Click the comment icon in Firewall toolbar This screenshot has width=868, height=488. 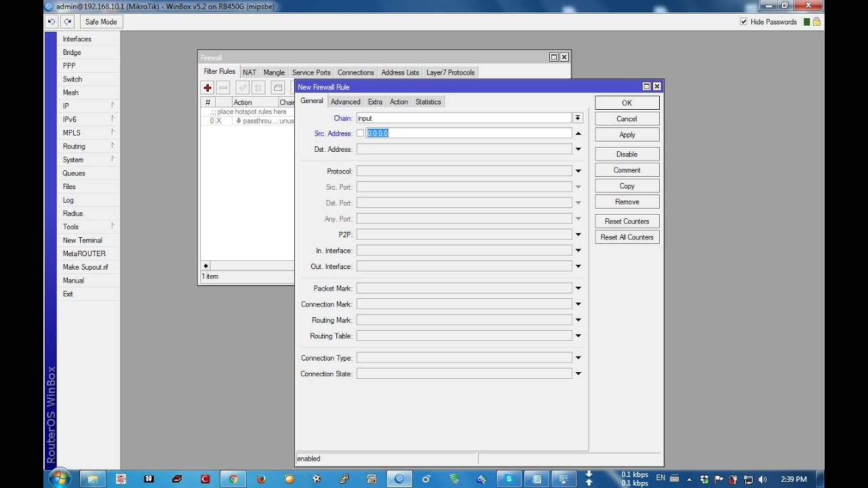pyautogui.click(x=278, y=87)
